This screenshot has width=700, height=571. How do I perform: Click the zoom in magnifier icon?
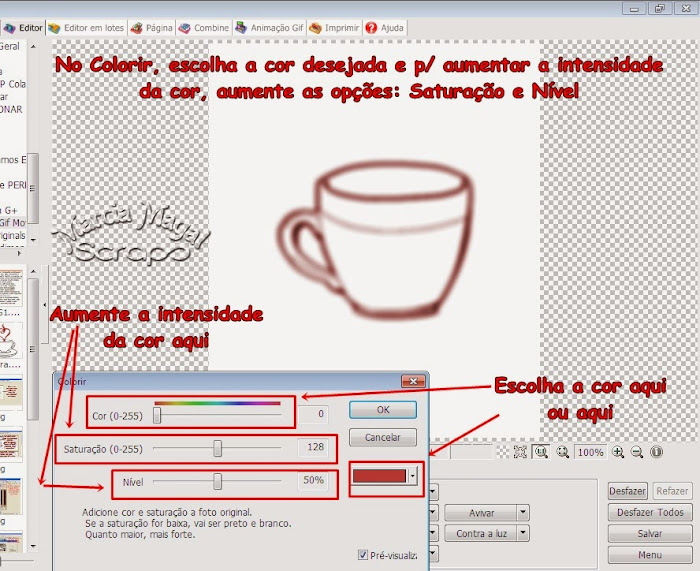click(x=618, y=452)
